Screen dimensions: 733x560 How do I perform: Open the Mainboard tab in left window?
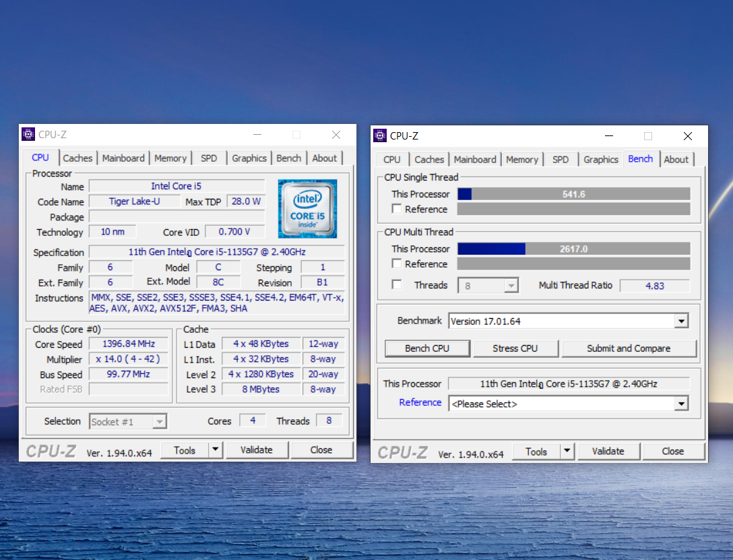123,158
